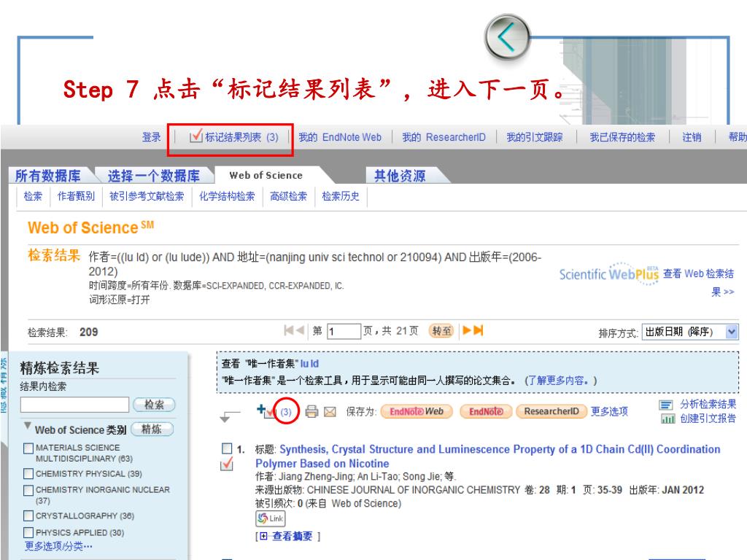Open the lu ld unique author set link

(x=309, y=364)
